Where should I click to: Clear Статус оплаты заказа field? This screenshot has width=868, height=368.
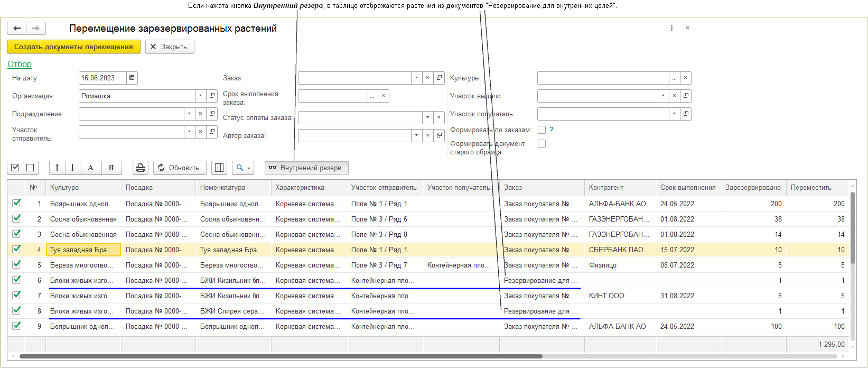pos(439,117)
